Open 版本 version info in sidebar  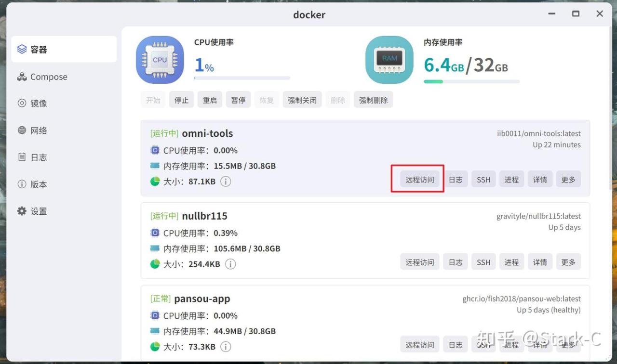pyautogui.click(x=33, y=184)
